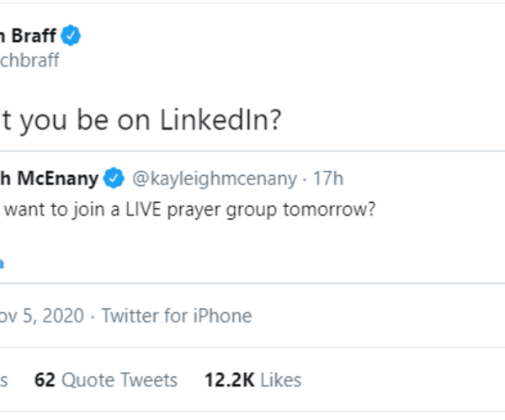Viewport: 505px width, 420px height.
Task: Click the Twitter for iPhone source link
Action: [176, 316]
